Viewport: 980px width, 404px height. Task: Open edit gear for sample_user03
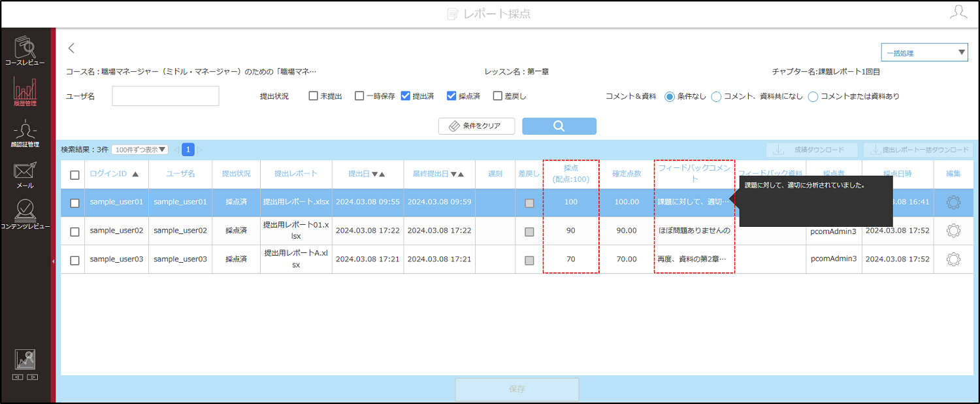tap(953, 259)
